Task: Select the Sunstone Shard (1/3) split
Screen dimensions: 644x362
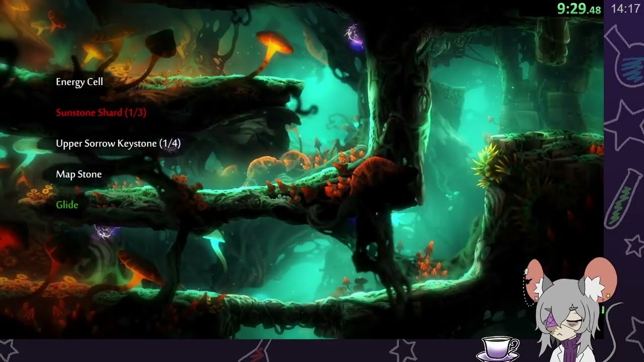Action: click(101, 113)
